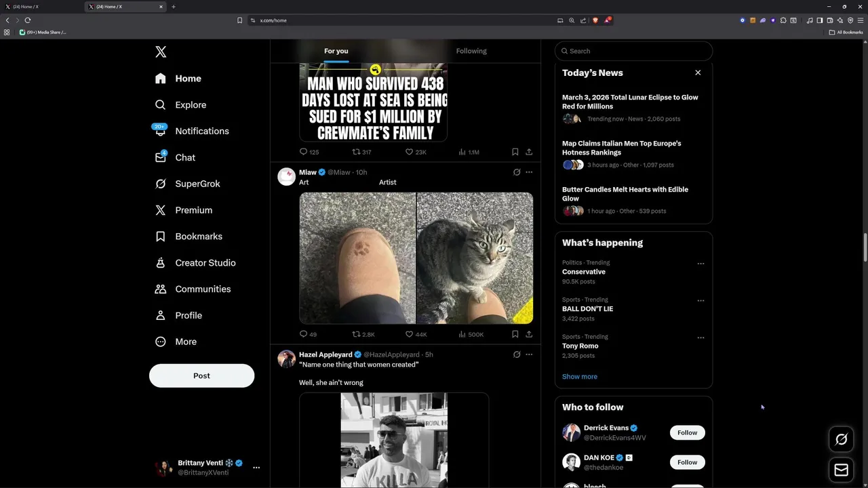Reply to Miaw's cat post
The height and width of the screenshot is (488, 868).
tap(303, 334)
